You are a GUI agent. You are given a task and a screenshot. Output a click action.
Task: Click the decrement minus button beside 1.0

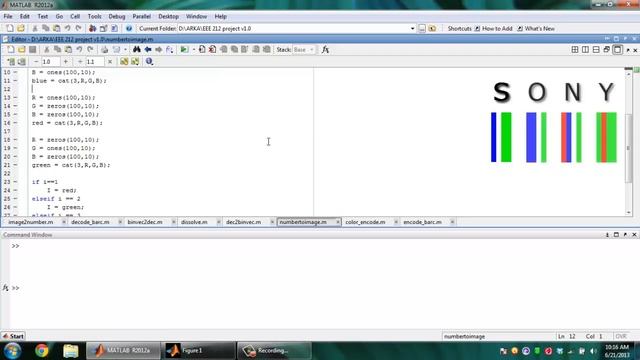[36, 62]
